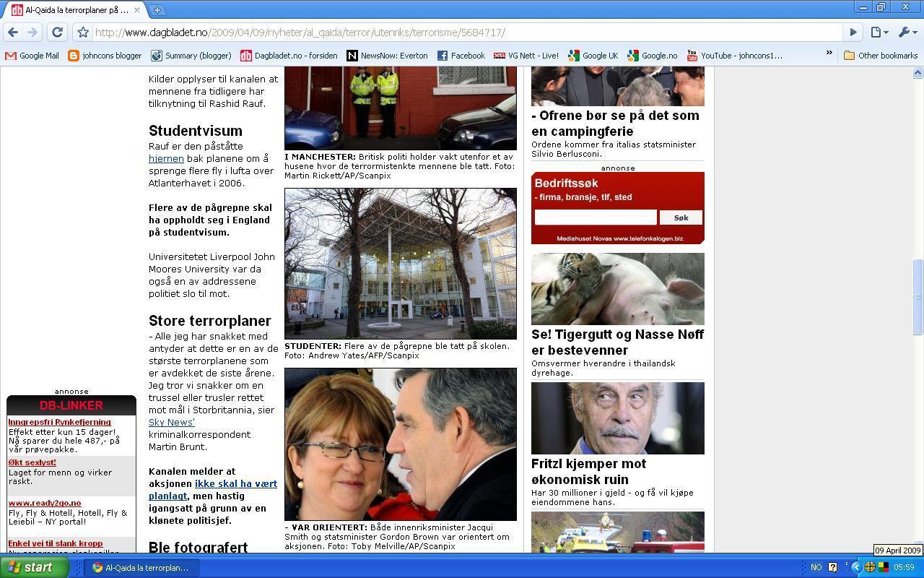Click the NO language indicator
Viewport: 924px width, 578px height.
click(816, 567)
